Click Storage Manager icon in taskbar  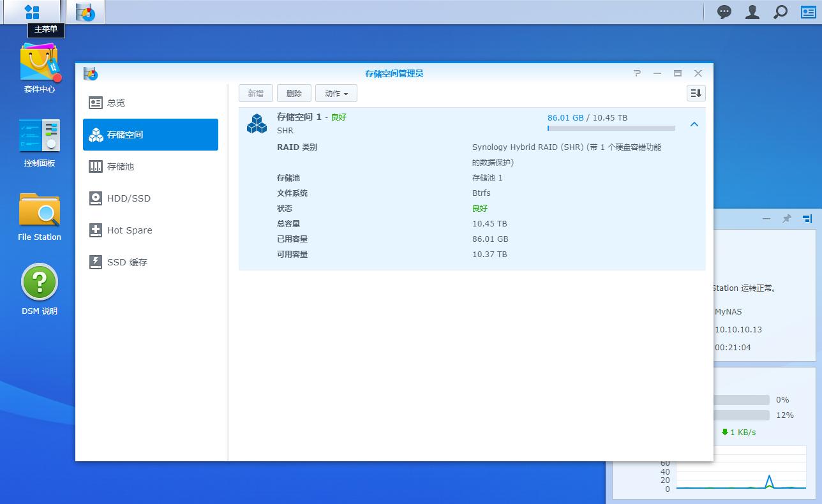(x=85, y=12)
